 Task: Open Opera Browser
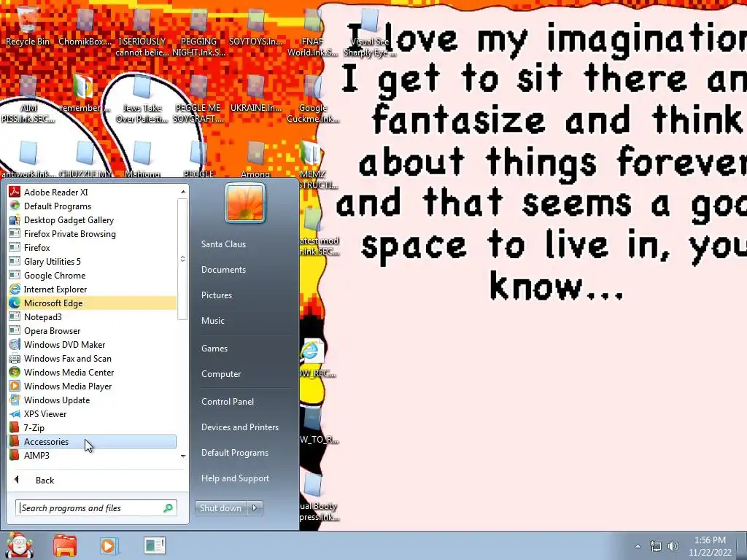tap(92, 330)
